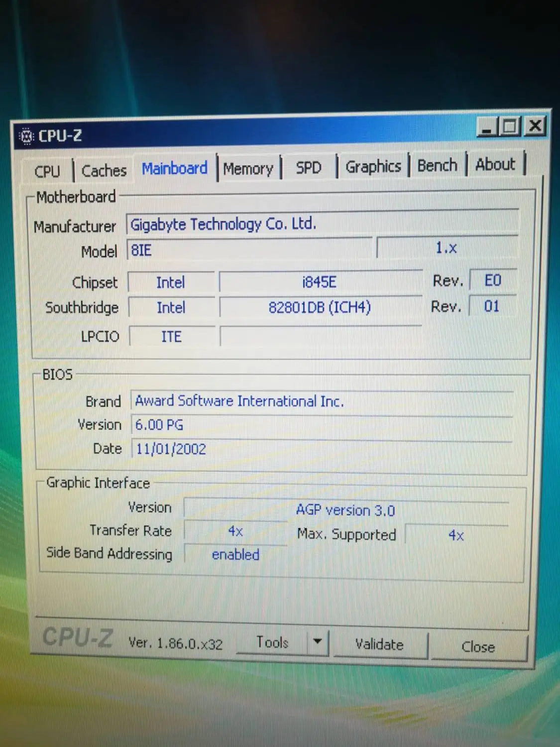Minimize the CPU-Z window
The width and height of the screenshot is (560, 747).
(x=487, y=127)
